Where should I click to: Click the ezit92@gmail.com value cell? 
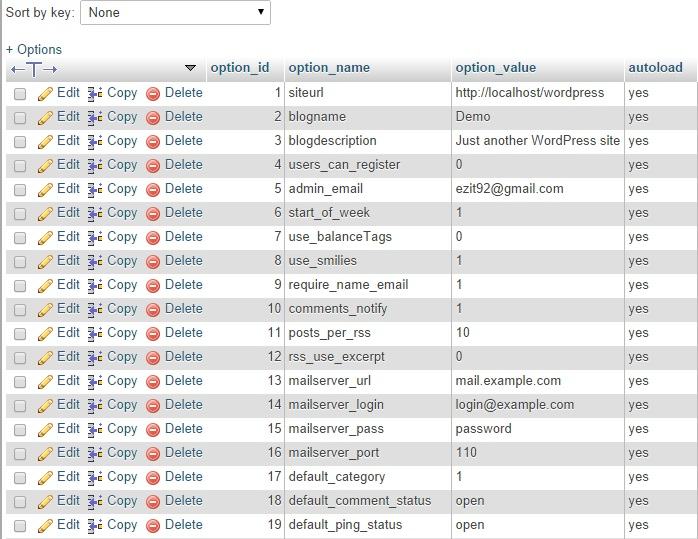[538, 190]
